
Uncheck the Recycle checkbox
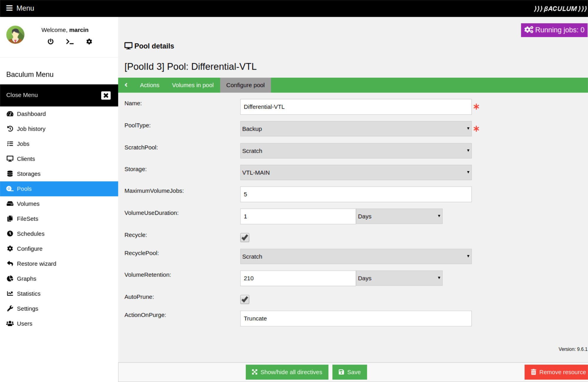pyautogui.click(x=245, y=237)
